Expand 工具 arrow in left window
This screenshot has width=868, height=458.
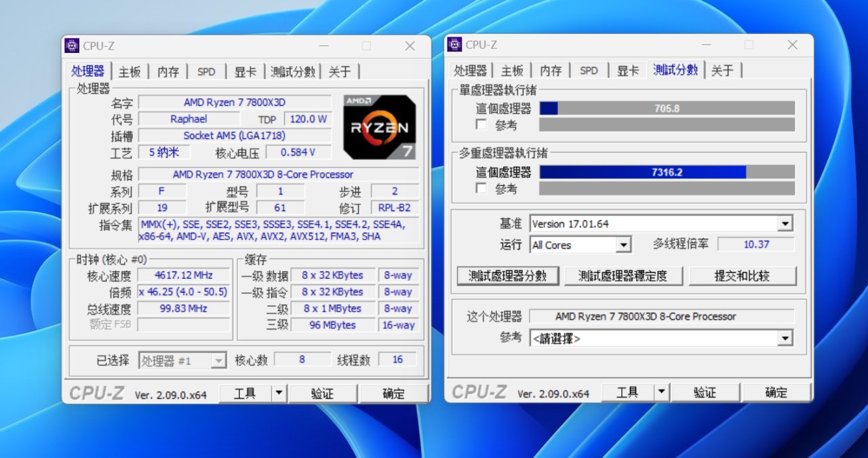click(279, 394)
